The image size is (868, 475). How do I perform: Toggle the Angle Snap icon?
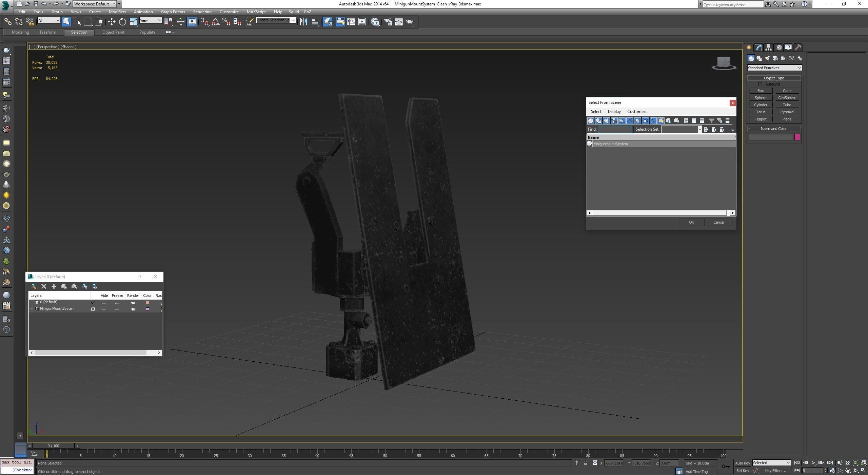pyautogui.click(x=215, y=22)
